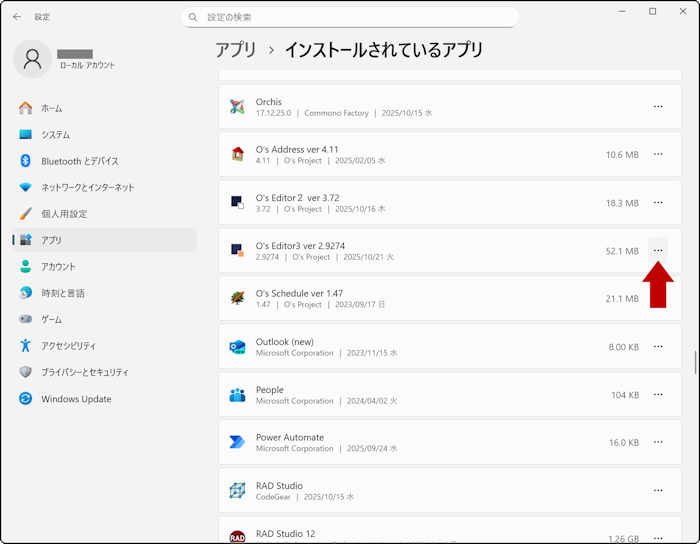
Task: Open more options for O's Editor3
Action: (x=657, y=250)
